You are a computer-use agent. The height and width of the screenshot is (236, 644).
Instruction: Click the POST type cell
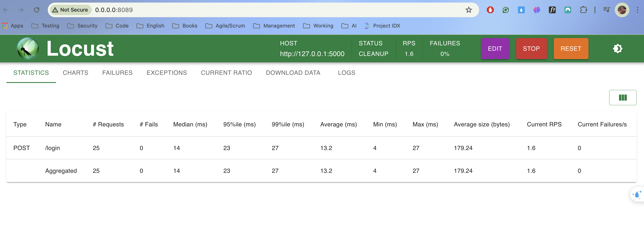(x=22, y=148)
